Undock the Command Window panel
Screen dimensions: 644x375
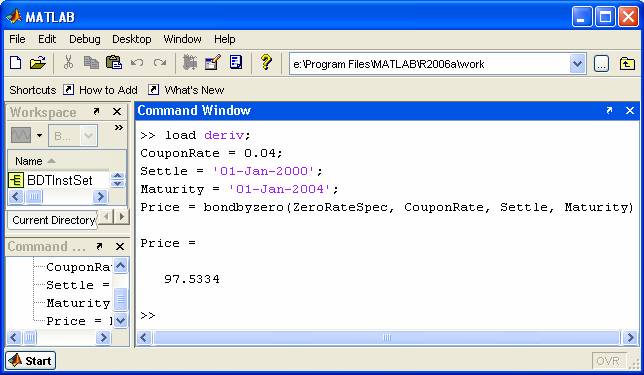[x=609, y=110]
